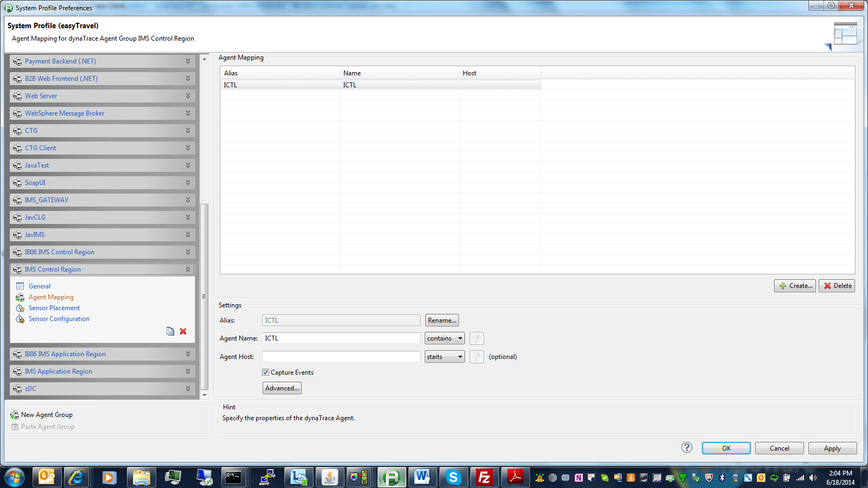Expand the CTG Client group
Viewport: 868px width, 488px height.
(x=188, y=148)
